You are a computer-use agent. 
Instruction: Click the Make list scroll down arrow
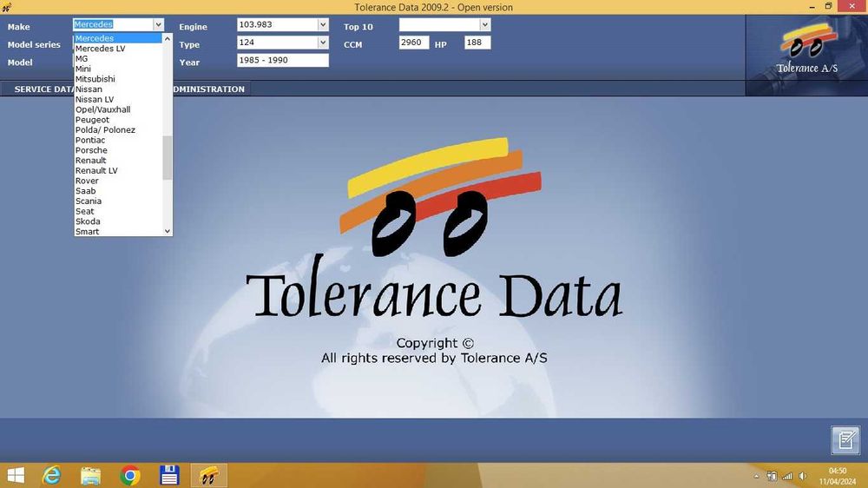click(x=168, y=231)
